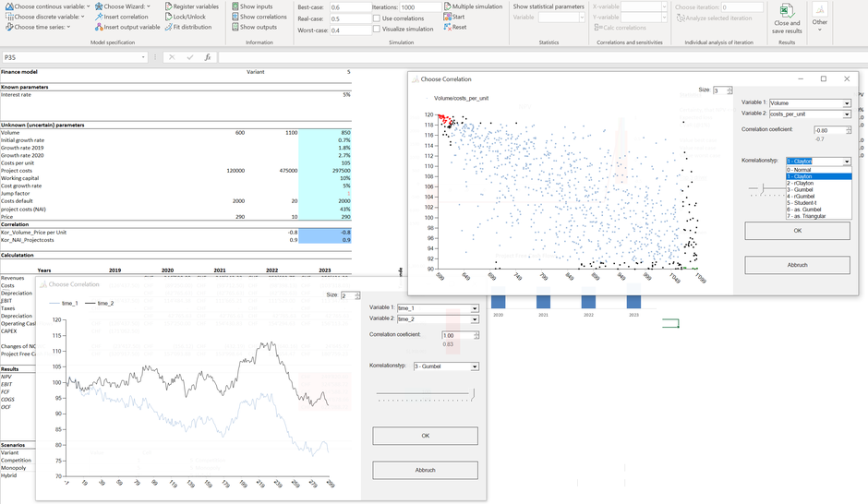868x504 pixels.
Task: Open Variable 2 dropdown showing time_2
Action: pyautogui.click(x=475, y=319)
